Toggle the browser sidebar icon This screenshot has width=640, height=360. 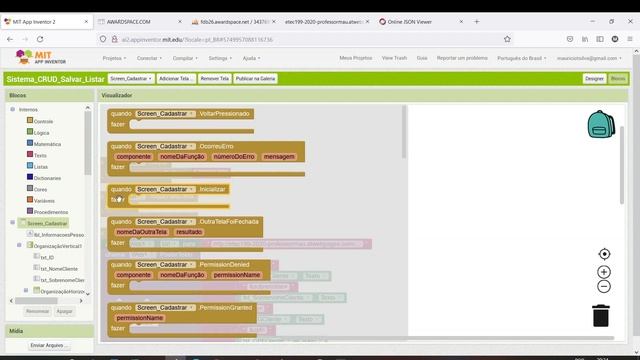(x=600, y=39)
